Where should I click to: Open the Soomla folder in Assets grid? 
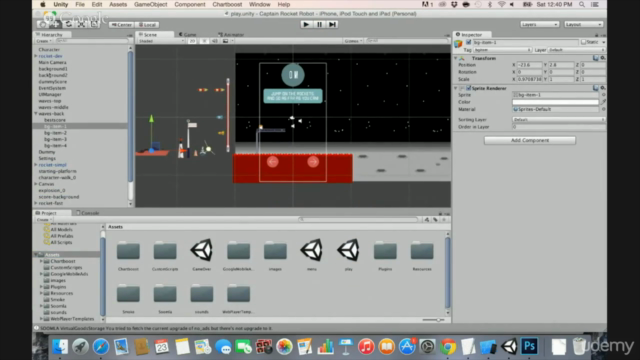pyautogui.click(x=165, y=298)
